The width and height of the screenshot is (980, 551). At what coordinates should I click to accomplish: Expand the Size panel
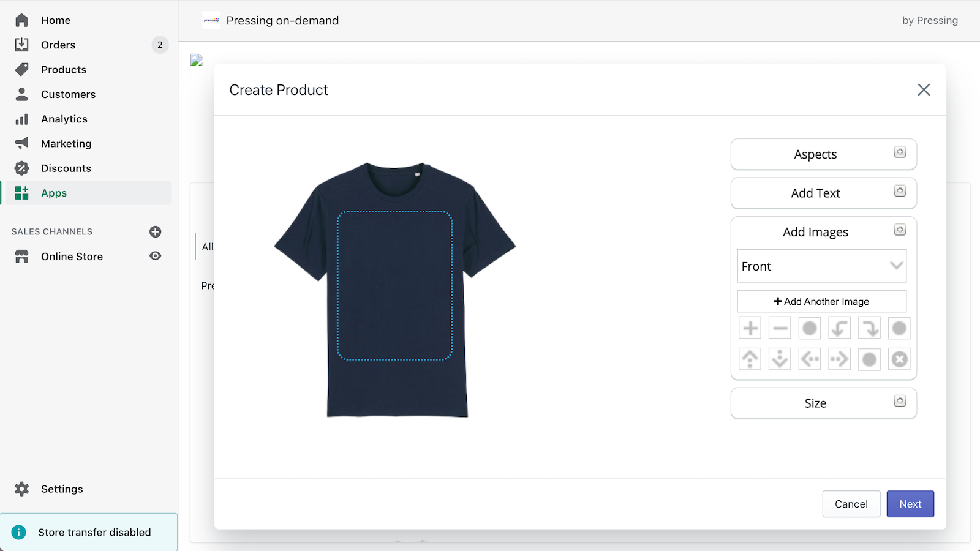coord(823,403)
